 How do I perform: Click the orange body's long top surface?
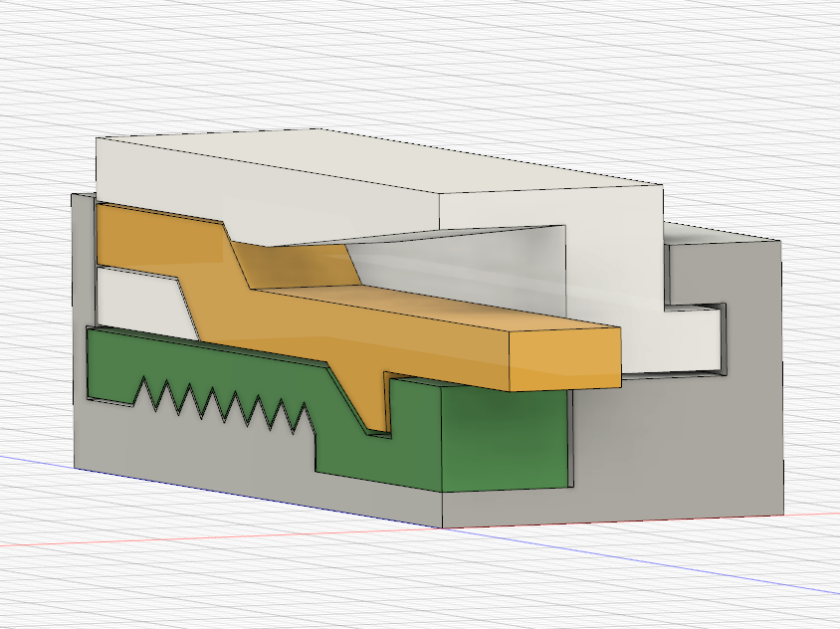[429, 309]
